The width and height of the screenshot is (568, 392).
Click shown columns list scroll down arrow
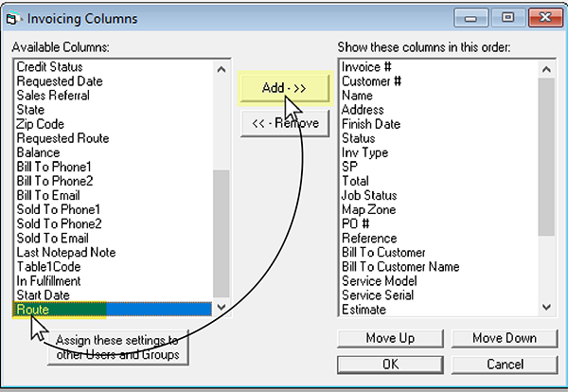(x=546, y=307)
